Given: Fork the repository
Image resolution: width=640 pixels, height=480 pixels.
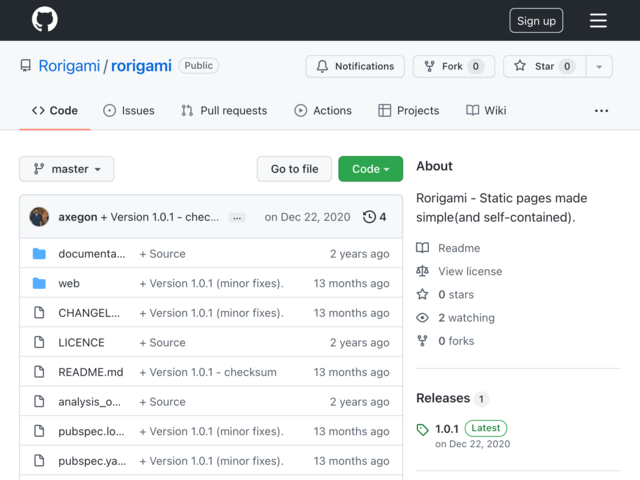Looking at the screenshot, I should tap(454, 67).
